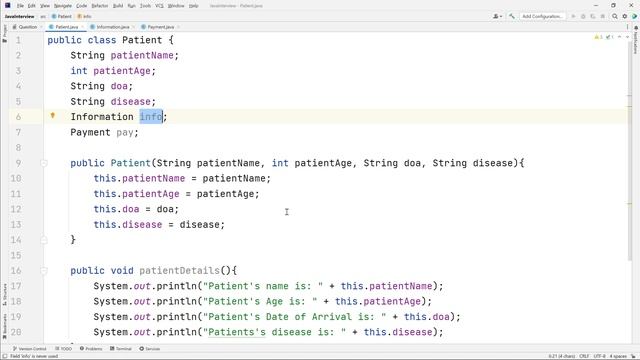The height and width of the screenshot is (360, 640).
Task: Open the View menu
Action: [44, 6]
